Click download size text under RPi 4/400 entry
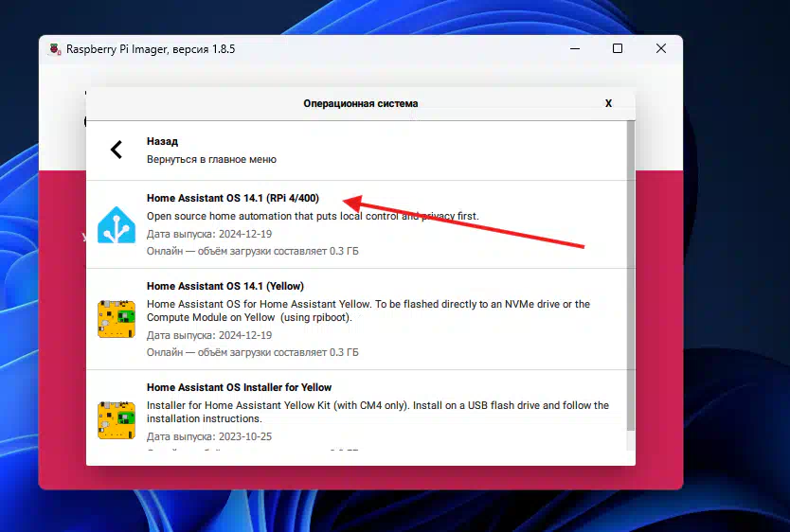The width and height of the screenshot is (790, 532). tap(252, 251)
